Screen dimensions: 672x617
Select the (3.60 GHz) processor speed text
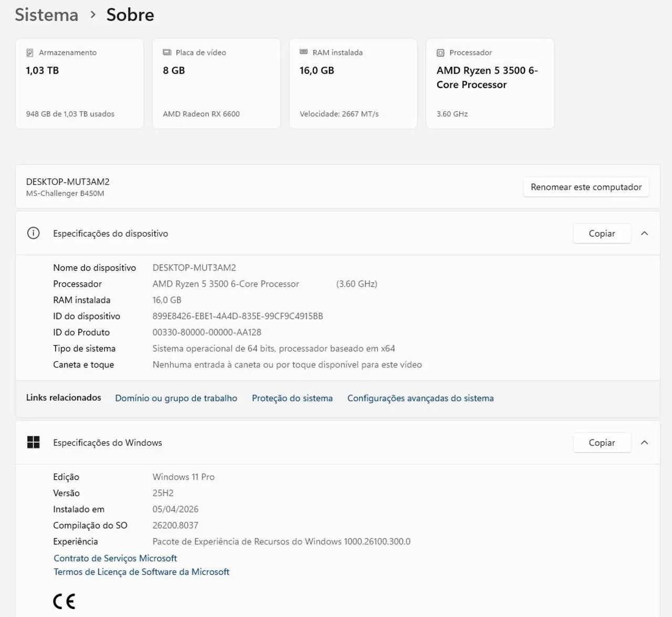coord(357,284)
